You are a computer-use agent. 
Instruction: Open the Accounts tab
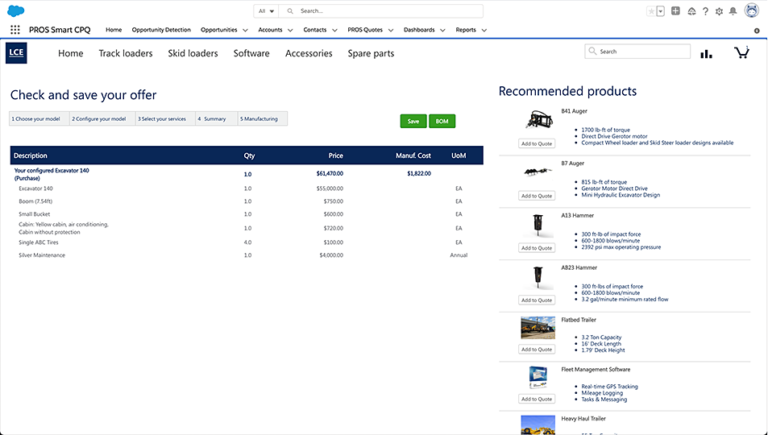tap(270, 30)
